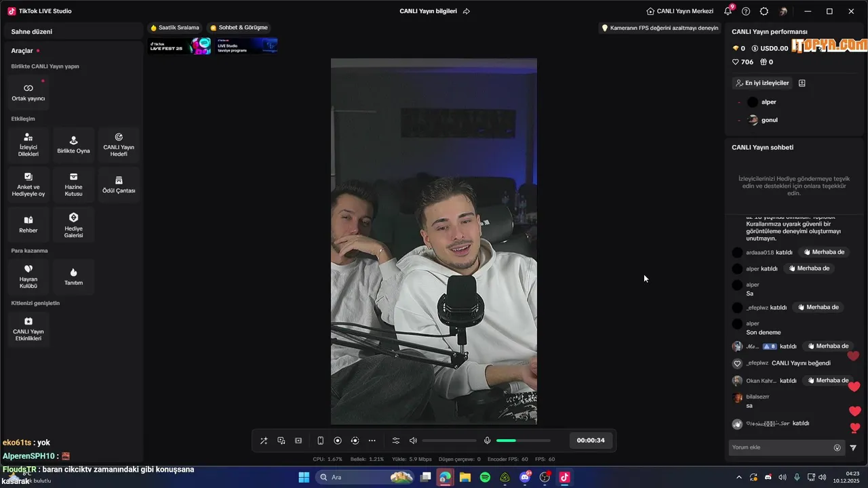This screenshot has width=868, height=488.
Task: Open CANLI Yayın bilgileri title
Action: 428,12
